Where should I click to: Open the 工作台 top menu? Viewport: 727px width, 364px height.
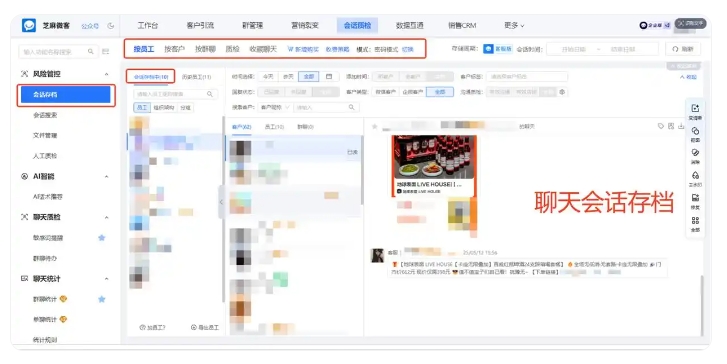[x=148, y=26]
